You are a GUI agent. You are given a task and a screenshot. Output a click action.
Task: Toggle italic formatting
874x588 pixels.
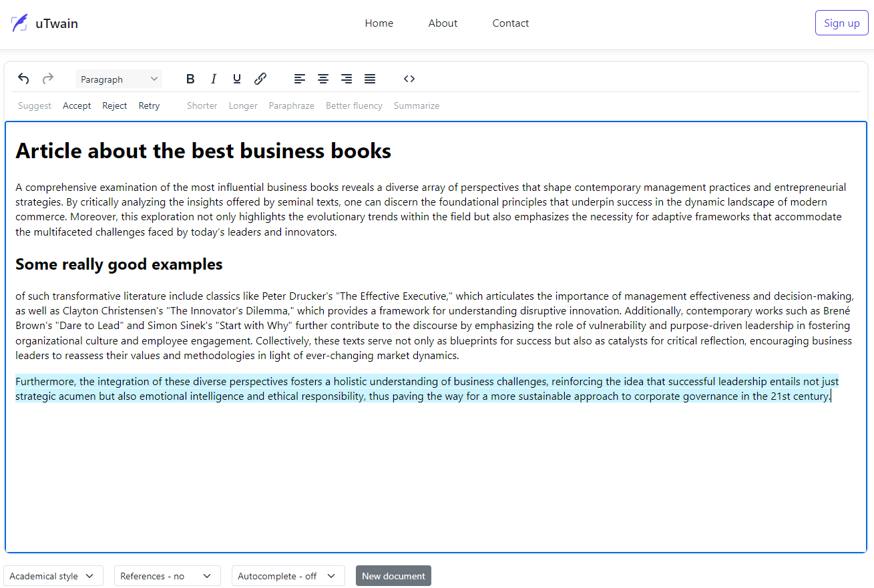[214, 79]
